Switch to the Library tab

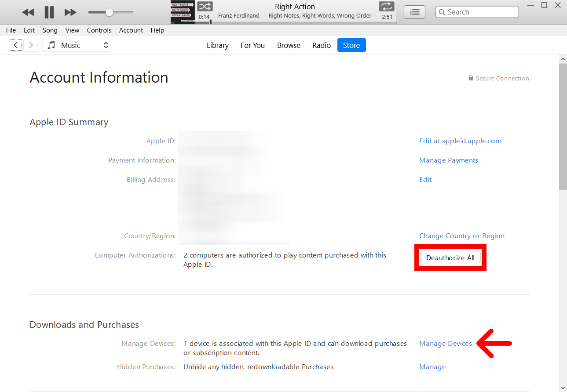218,45
